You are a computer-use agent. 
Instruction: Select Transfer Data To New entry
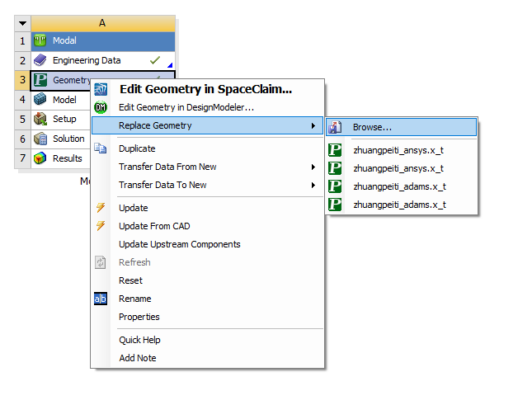click(207, 186)
